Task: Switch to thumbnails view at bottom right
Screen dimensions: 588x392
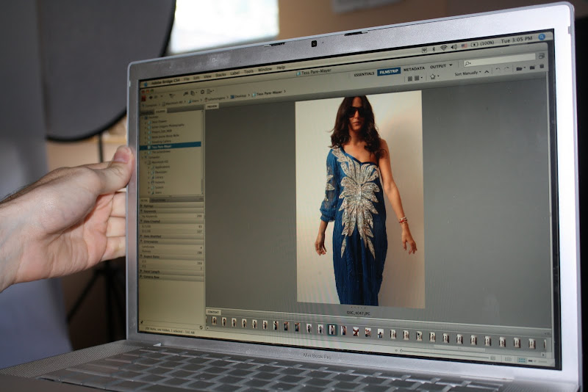Action: pyautogui.click(x=522, y=360)
